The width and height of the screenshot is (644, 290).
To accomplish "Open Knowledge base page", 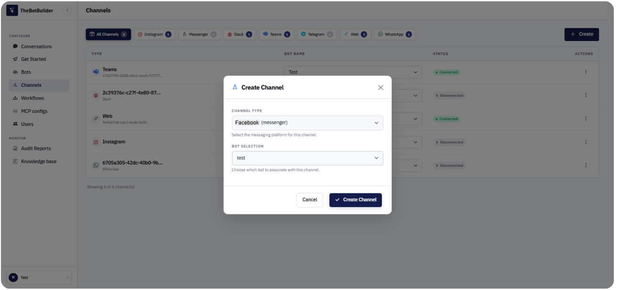I will (x=39, y=161).
